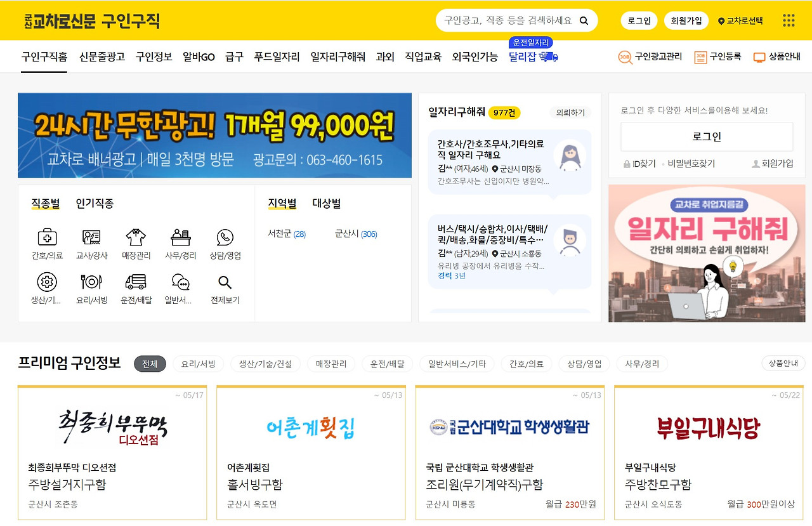The image size is (812, 526).
Task: Select 일반서비스 chat bubble icon
Action: coord(181,282)
